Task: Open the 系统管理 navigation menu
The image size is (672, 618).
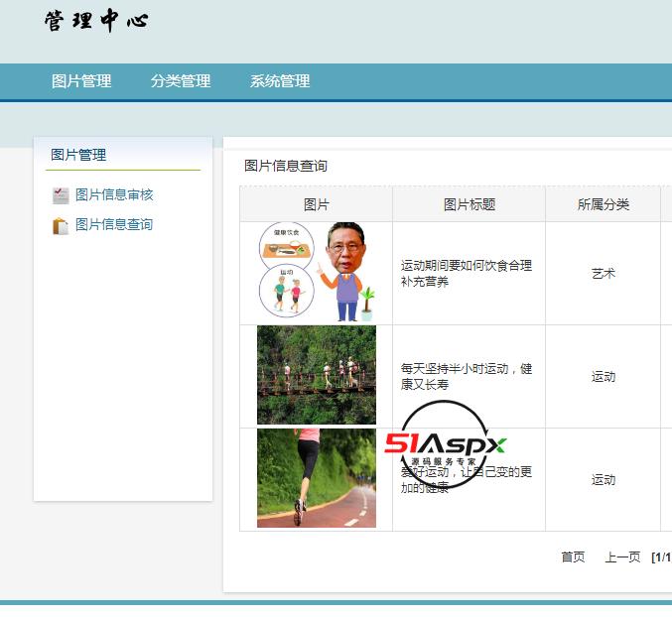Action: [280, 81]
